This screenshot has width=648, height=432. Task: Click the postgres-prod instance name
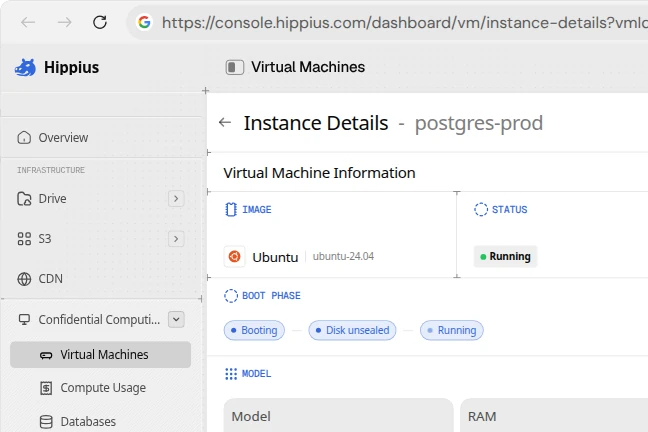pyautogui.click(x=479, y=123)
